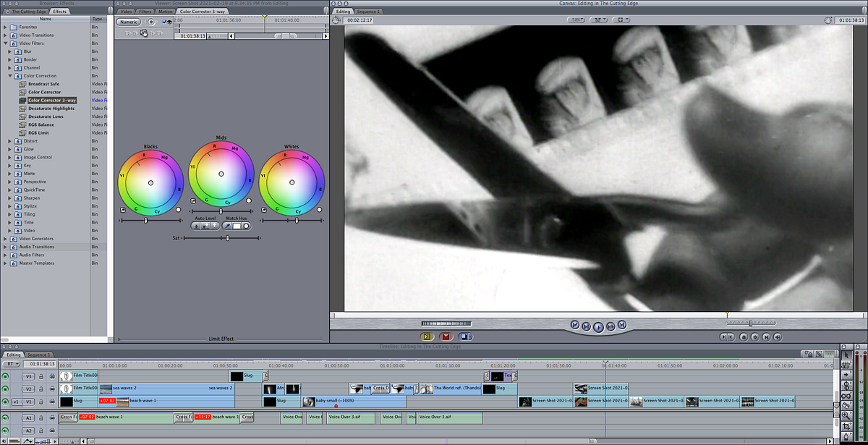Toggle V1 track visibility
The height and width of the screenshot is (445, 868).
5,402
